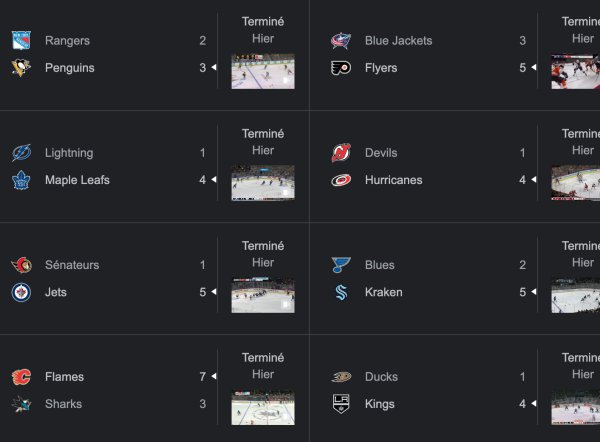The width and height of the screenshot is (600, 442).
Task: Click the Kings team logo
Action: coord(341,404)
